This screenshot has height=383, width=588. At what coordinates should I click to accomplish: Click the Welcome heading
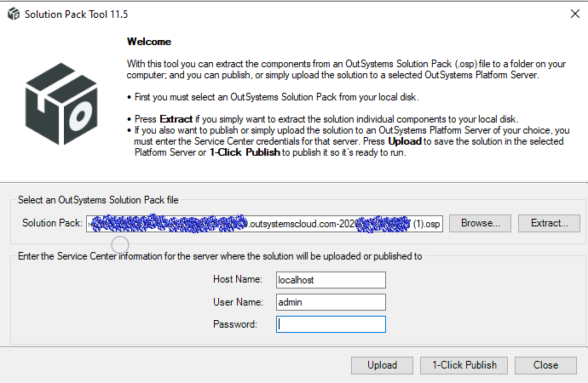tap(149, 42)
